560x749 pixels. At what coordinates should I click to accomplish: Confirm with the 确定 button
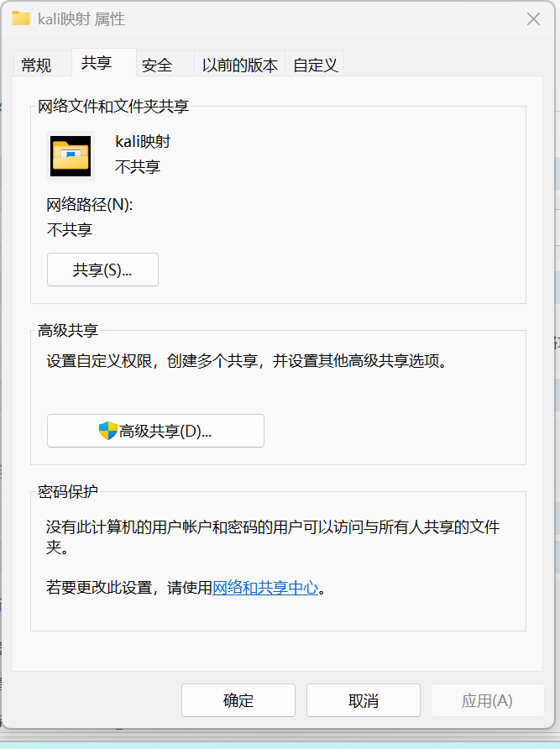238,700
